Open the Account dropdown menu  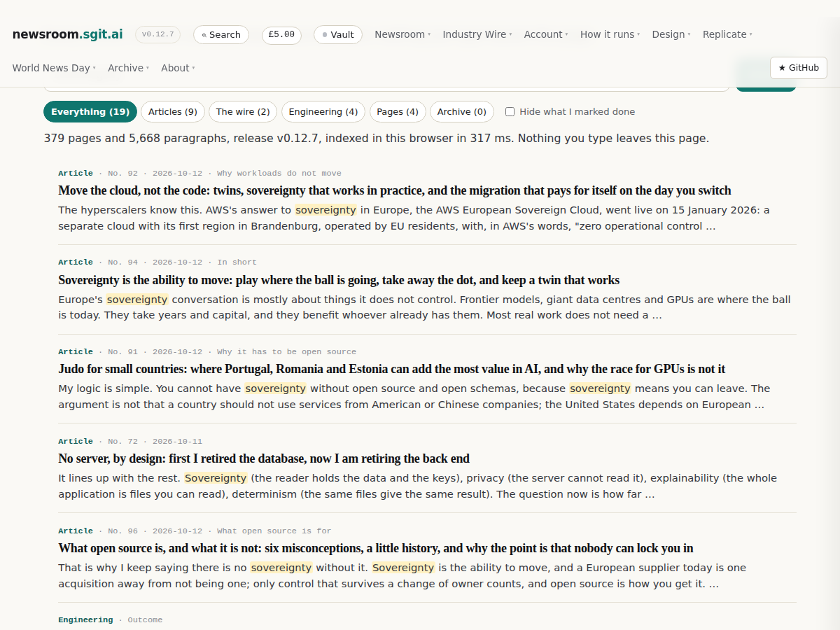click(x=546, y=34)
